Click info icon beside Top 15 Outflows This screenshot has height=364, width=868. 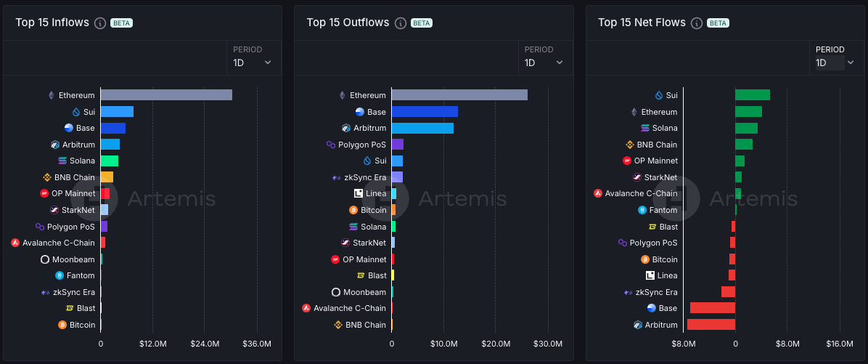point(401,23)
